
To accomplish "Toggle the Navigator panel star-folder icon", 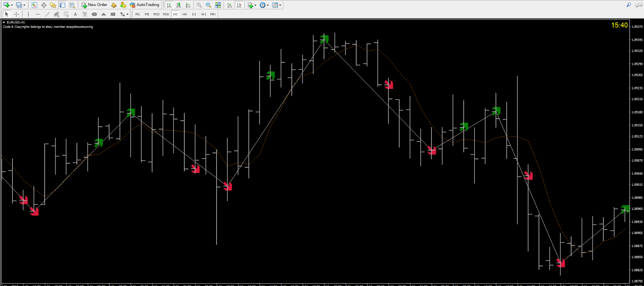I will point(53,5).
